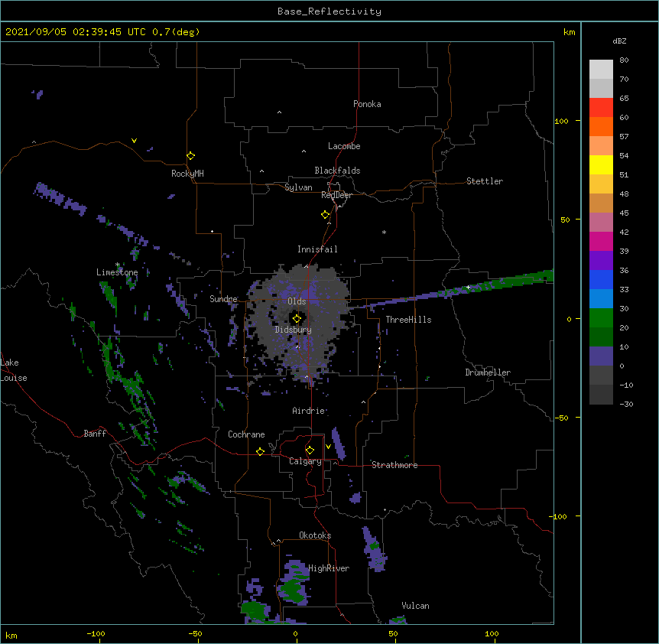The height and width of the screenshot is (644, 659).
Task: Click the RedDeer city label
Action: pos(336,195)
